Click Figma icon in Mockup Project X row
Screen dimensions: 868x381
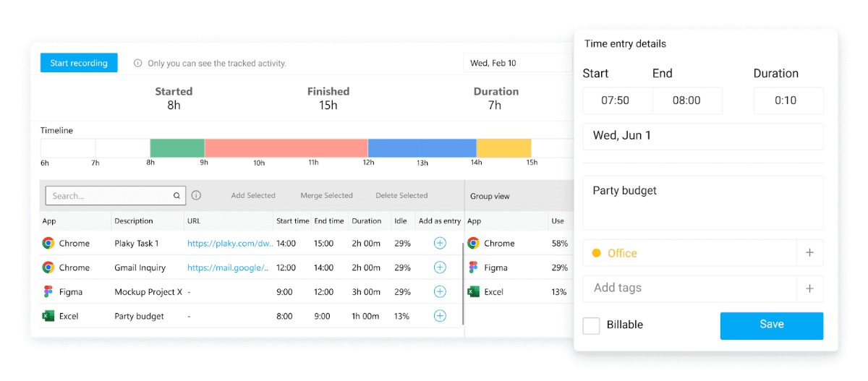coord(48,292)
